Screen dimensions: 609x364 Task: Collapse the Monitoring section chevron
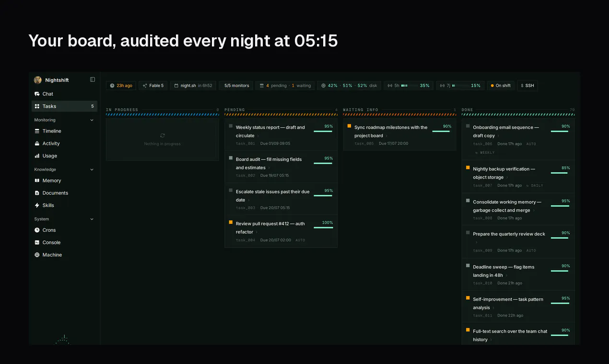(x=92, y=120)
